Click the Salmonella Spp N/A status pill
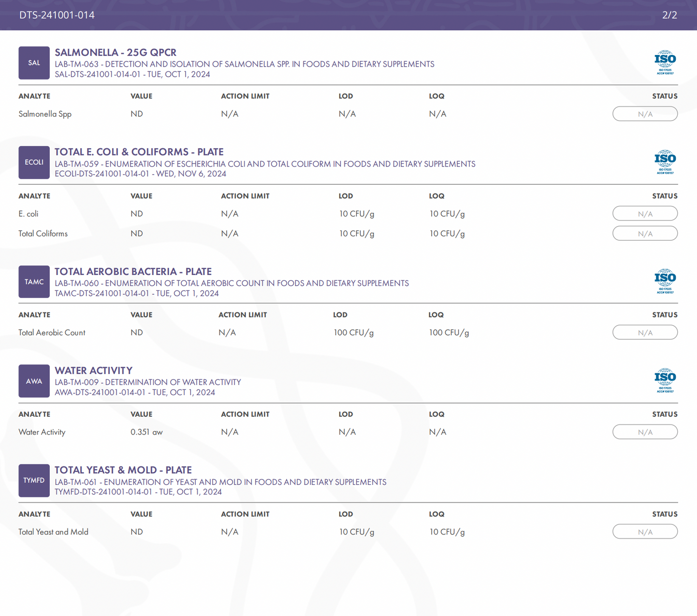Screen dimensions: 697x616 645,114
